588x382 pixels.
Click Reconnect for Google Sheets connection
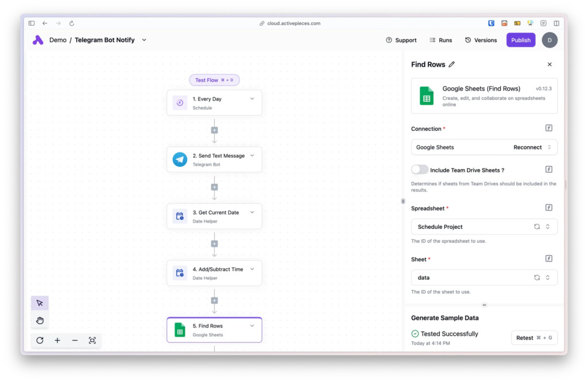528,147
